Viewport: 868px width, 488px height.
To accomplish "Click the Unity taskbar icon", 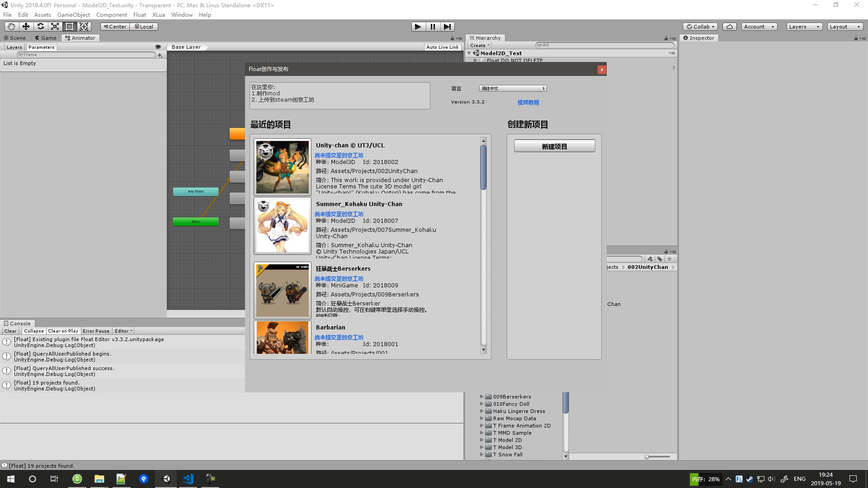I will pyautogui.click(x=165, y=479).
